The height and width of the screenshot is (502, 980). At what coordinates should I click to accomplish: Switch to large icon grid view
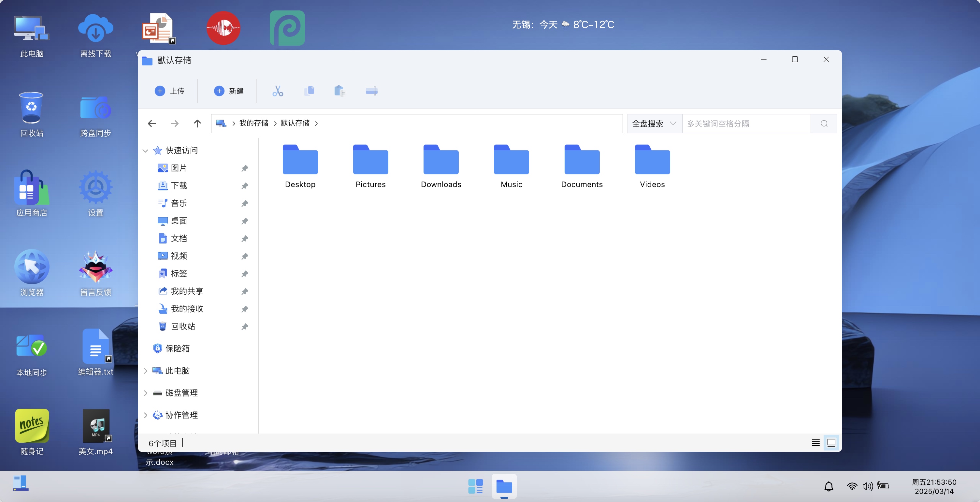(832, 443)
